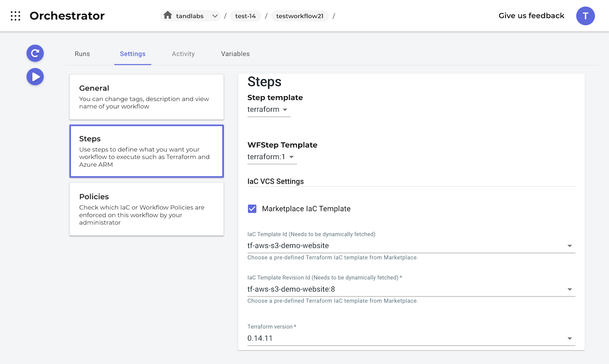Go to test-14 breadcrumb
This screenshot has width=609, height=364.
[246, 16]
